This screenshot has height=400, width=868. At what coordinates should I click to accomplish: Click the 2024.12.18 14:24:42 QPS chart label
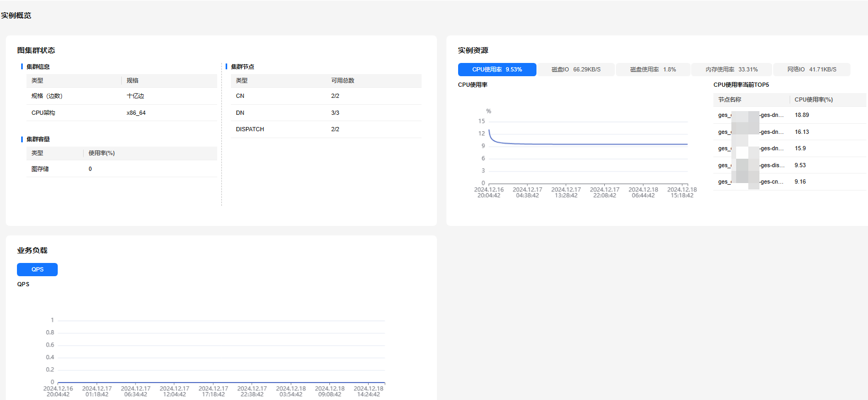369,392
